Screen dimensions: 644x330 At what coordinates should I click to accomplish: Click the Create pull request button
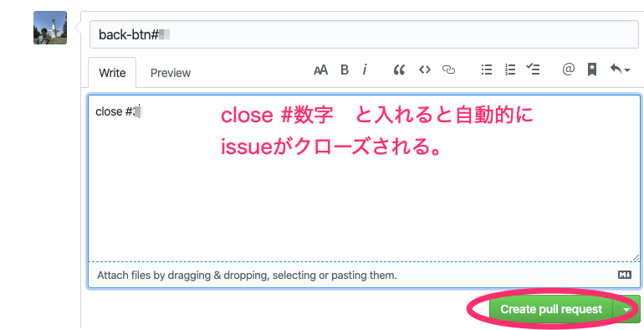[551, 309]
